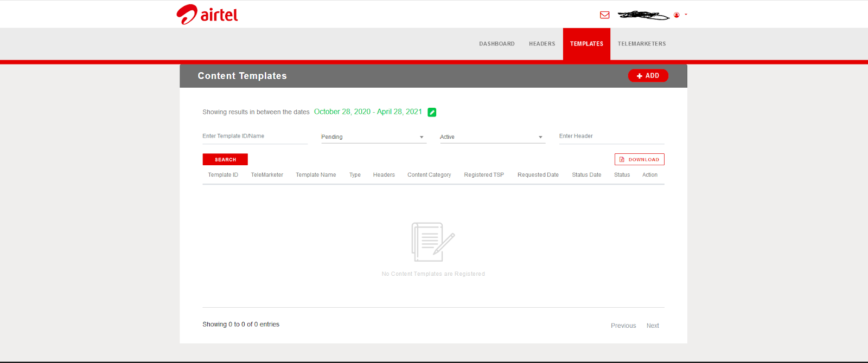Click the red Search button

coord(225,159)
